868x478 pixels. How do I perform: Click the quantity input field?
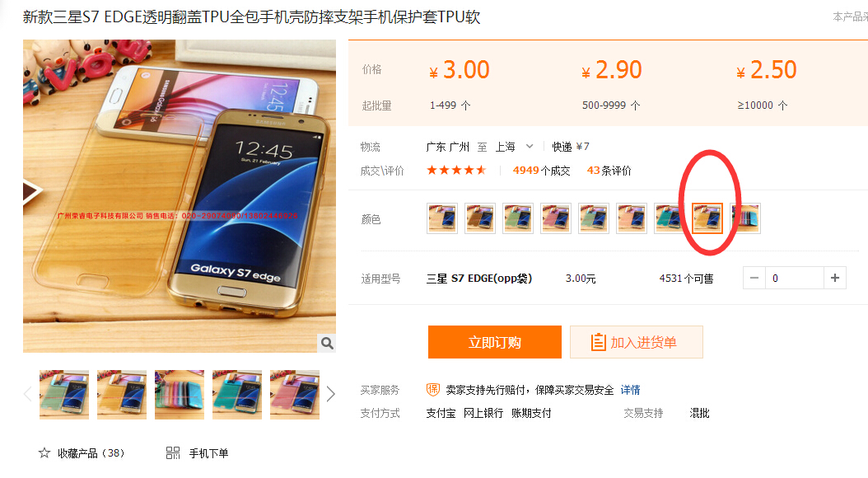coord(795,278)
